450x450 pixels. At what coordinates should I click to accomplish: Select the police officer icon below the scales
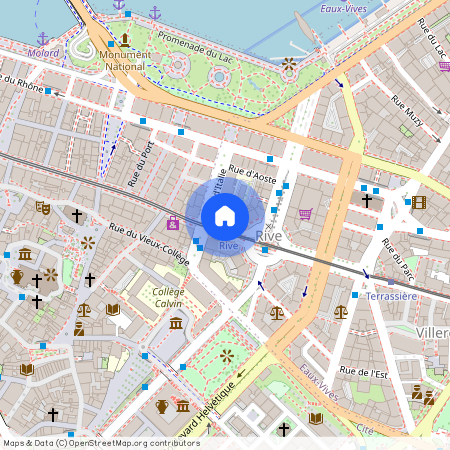click(x=79, y=329)
